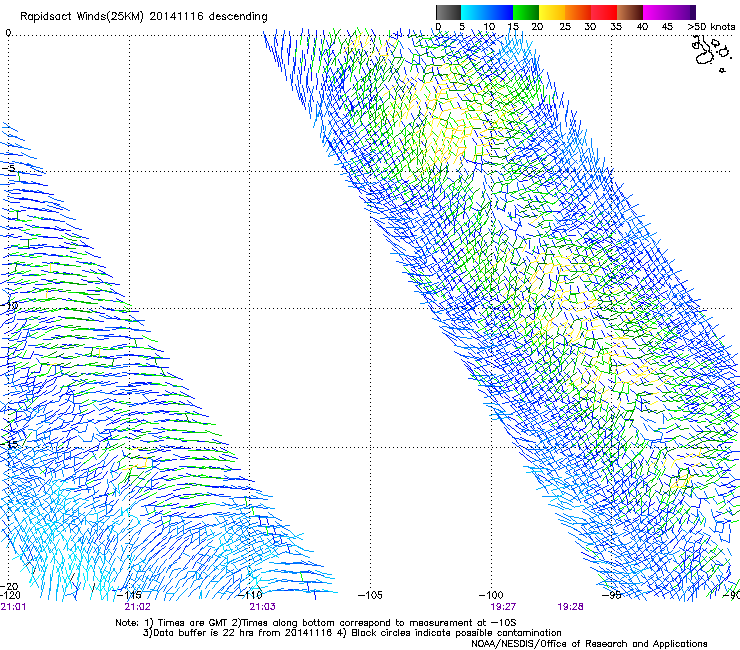Viewport: 740px width, 650px height.
Task: Select the purple '19:28' pass time label
Action: tap(570, 607)
